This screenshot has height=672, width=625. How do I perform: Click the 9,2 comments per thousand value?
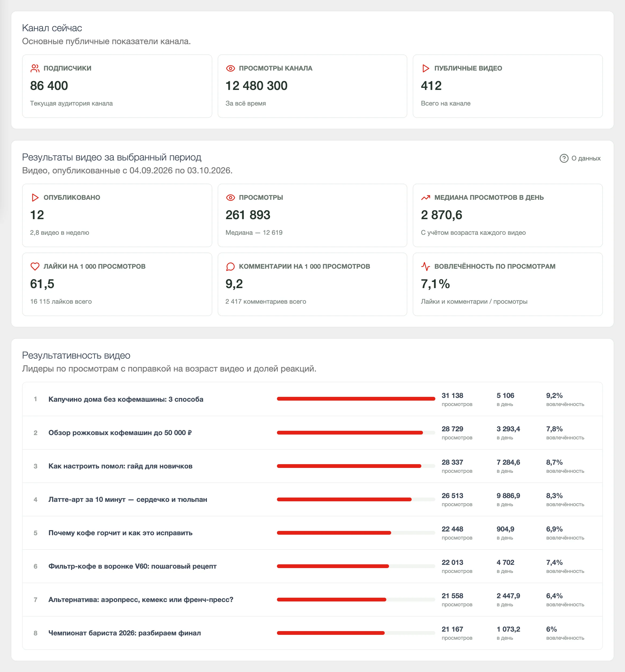(x=234, y=284)
